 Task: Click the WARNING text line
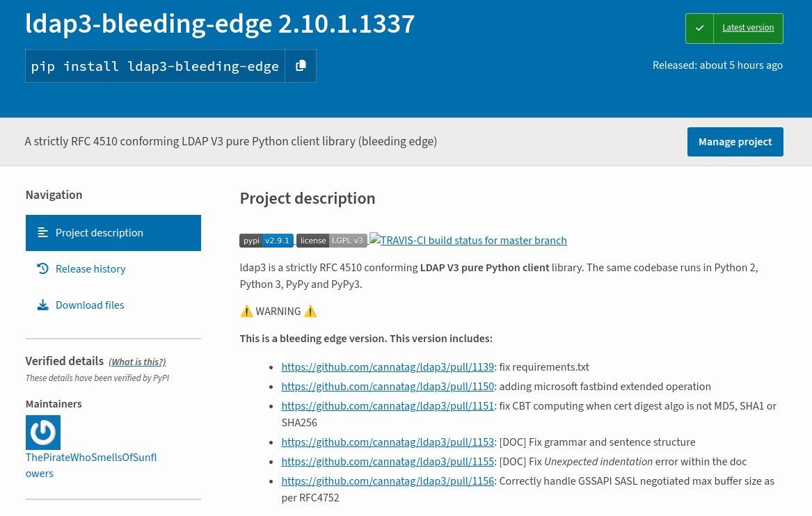click(x=278, y=312)
